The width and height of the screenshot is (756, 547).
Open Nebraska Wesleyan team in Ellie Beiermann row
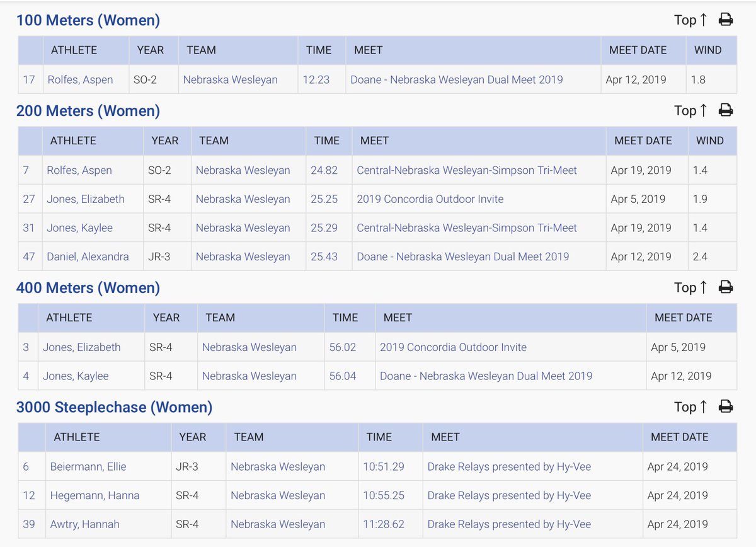(x=278, y=467)
